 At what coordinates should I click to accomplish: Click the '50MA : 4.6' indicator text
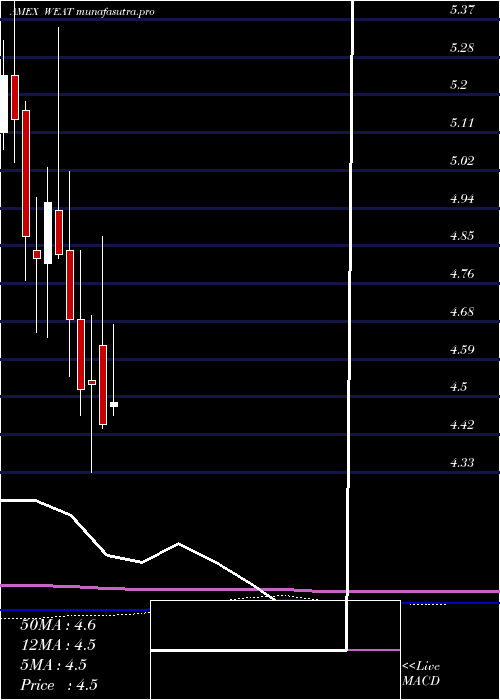point(58,625)
